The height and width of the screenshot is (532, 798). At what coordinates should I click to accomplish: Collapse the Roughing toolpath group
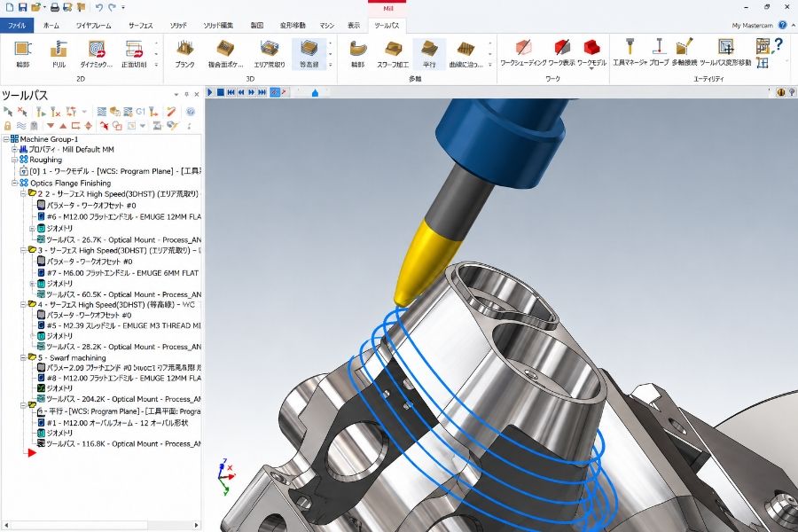(x=15, y=160)
